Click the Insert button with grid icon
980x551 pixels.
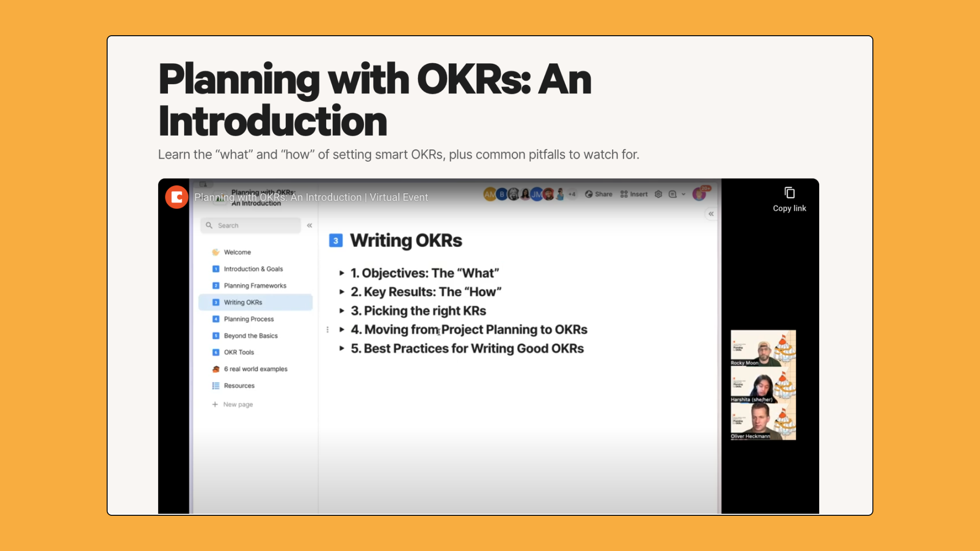click(x=634, y=194)
